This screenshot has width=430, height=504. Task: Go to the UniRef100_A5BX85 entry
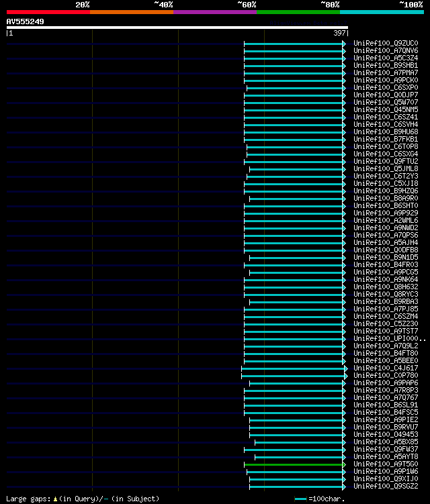[x=386, y=442]
